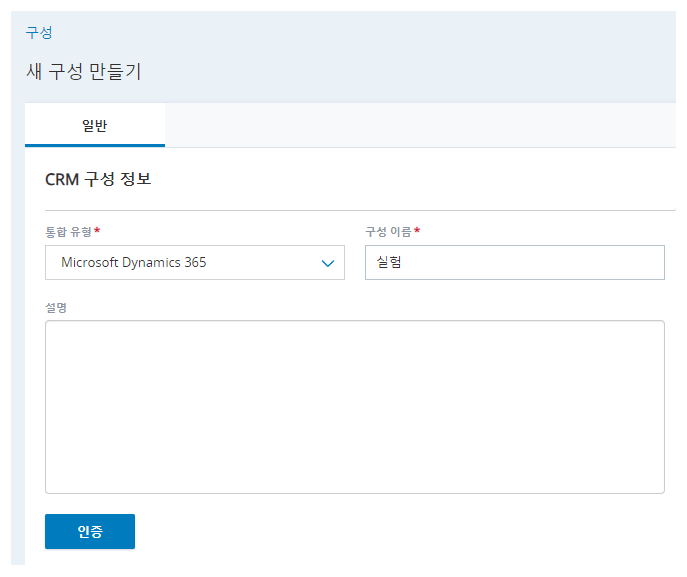Open the 구성 breadcrumb link
The height and width of the screenshot is (577, 687).
point(39,33)
